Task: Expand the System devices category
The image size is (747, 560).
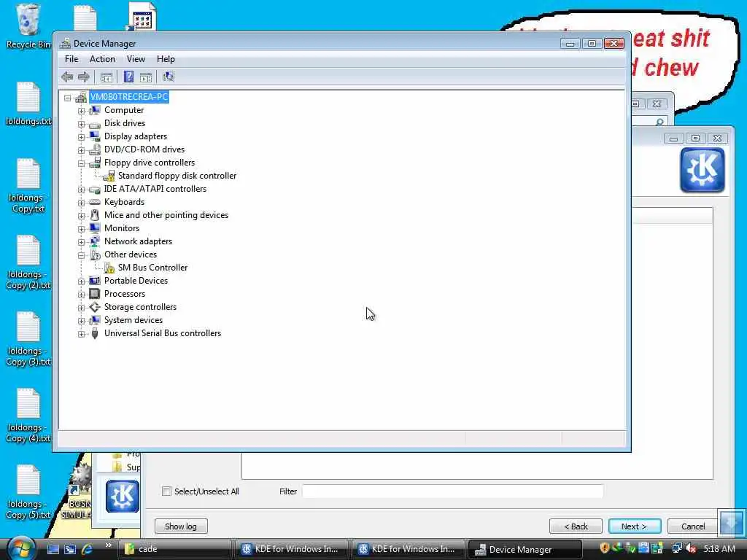Action: click(x=82, y=321)
